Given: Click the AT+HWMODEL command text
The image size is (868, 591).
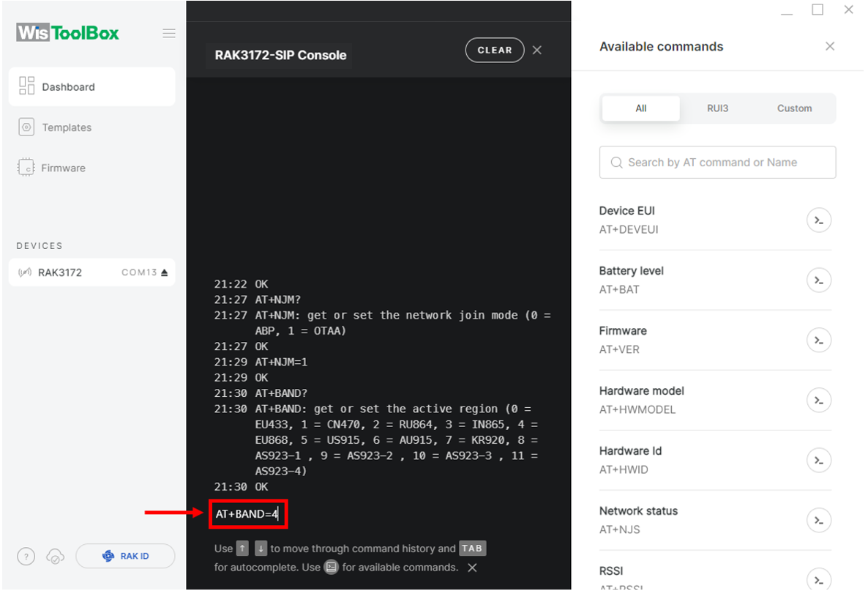Looking at the screenshot, I should tap(637, 410).
